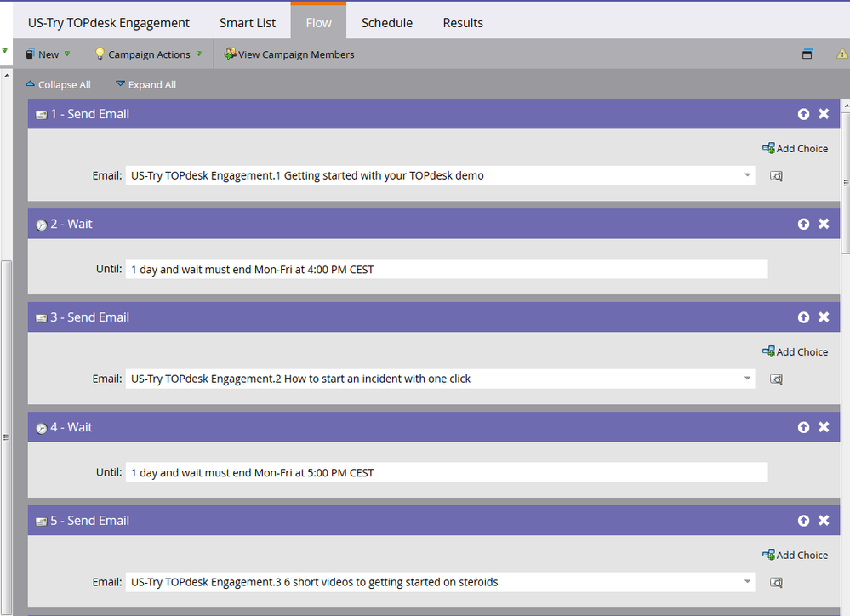
Task: Preview the Getting started email
Action: coord(776,175)
